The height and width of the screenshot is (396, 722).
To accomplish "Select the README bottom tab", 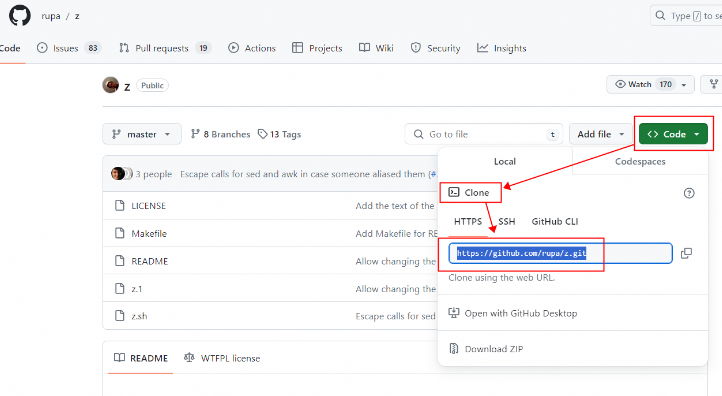I will pos(141,358).
